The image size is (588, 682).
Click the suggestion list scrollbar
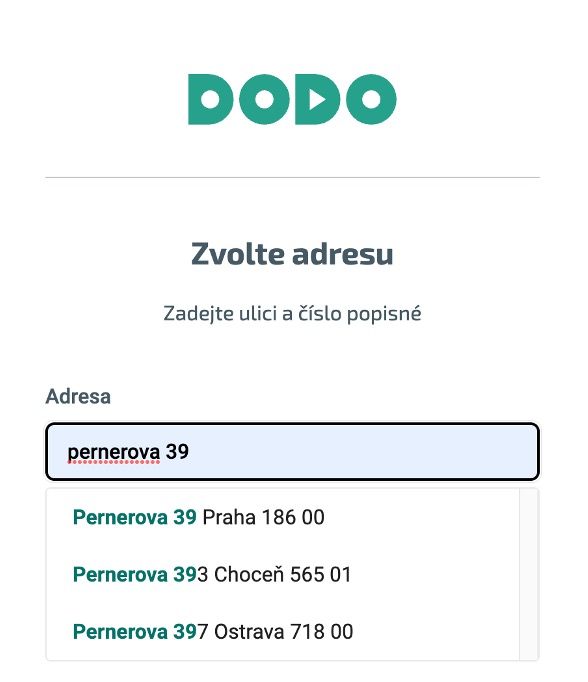pos(529,574)
